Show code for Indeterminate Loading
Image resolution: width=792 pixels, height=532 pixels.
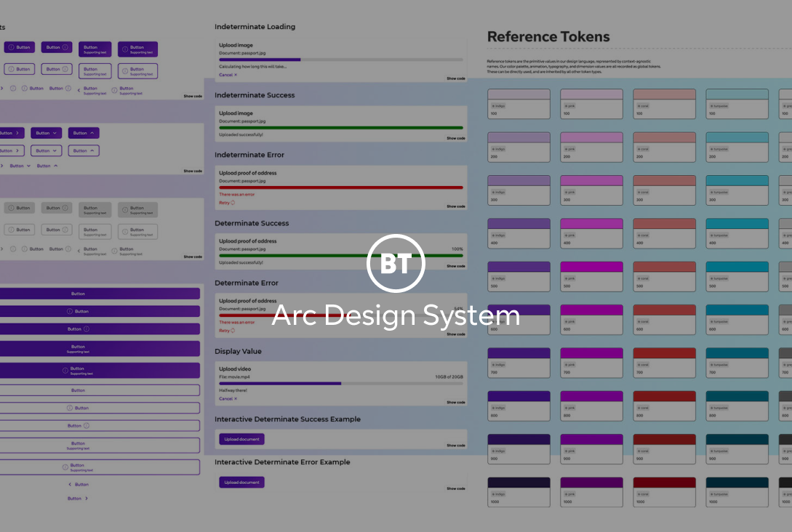coord(455,78)
